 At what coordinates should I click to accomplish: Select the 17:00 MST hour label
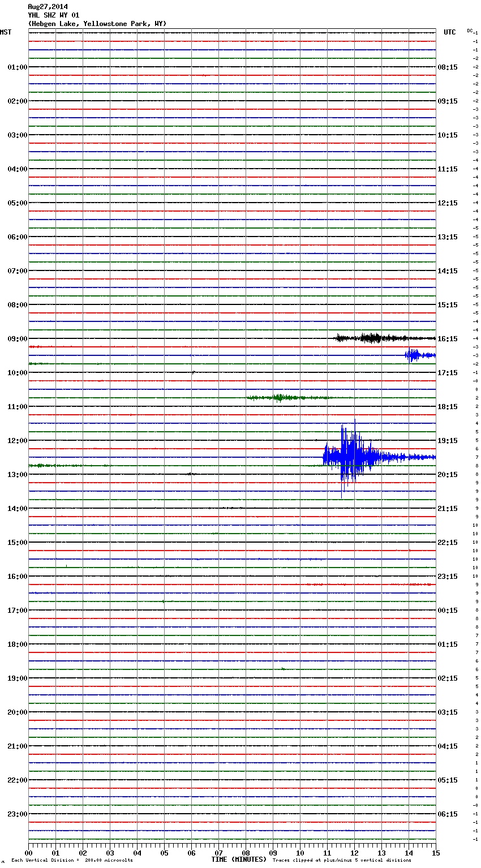(18, 611)
